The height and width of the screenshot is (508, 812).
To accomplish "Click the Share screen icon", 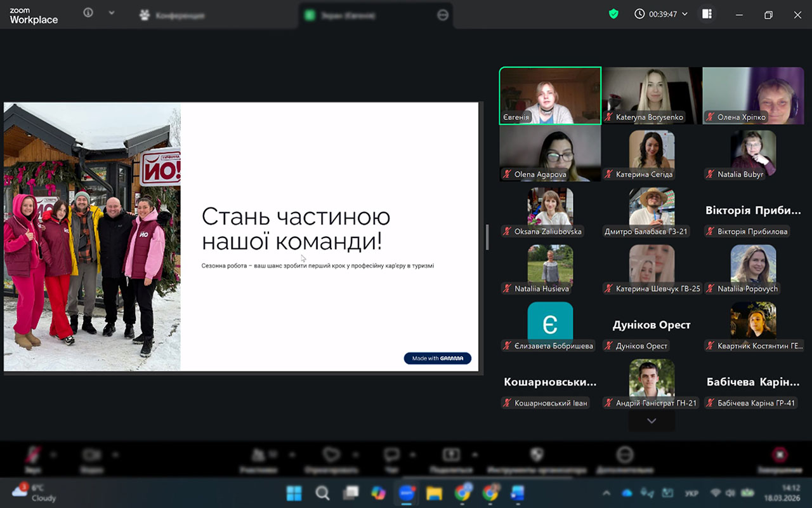I will pos(451,455).
